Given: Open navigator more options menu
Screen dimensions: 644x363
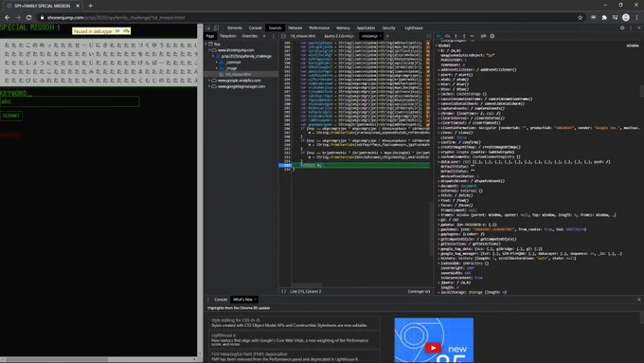Looking at the screenshot, I should tap(274, 36).
